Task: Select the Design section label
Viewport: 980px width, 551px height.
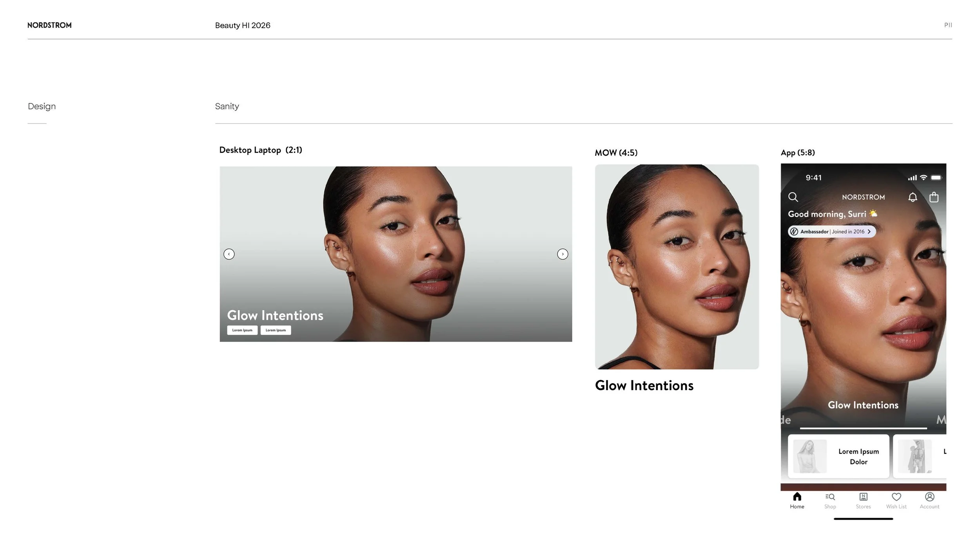Action: tap(42, 106)
